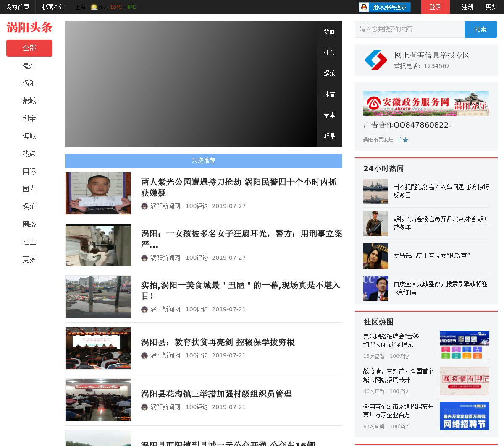Open the 注册 link

pos(467,7)
